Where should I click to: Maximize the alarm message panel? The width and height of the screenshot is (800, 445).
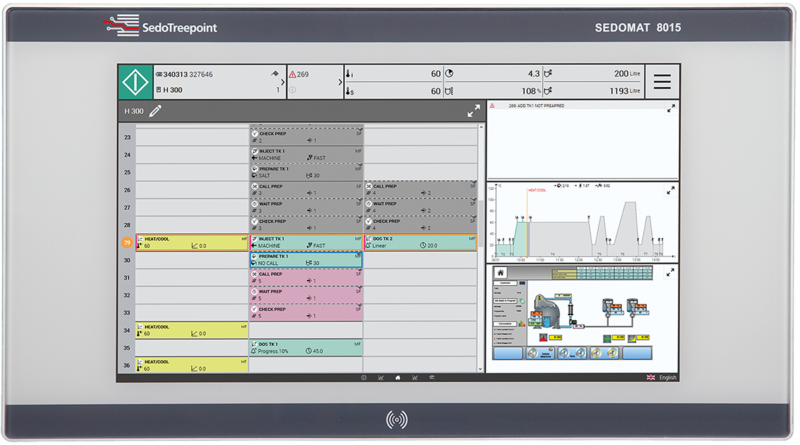point(671,108)
